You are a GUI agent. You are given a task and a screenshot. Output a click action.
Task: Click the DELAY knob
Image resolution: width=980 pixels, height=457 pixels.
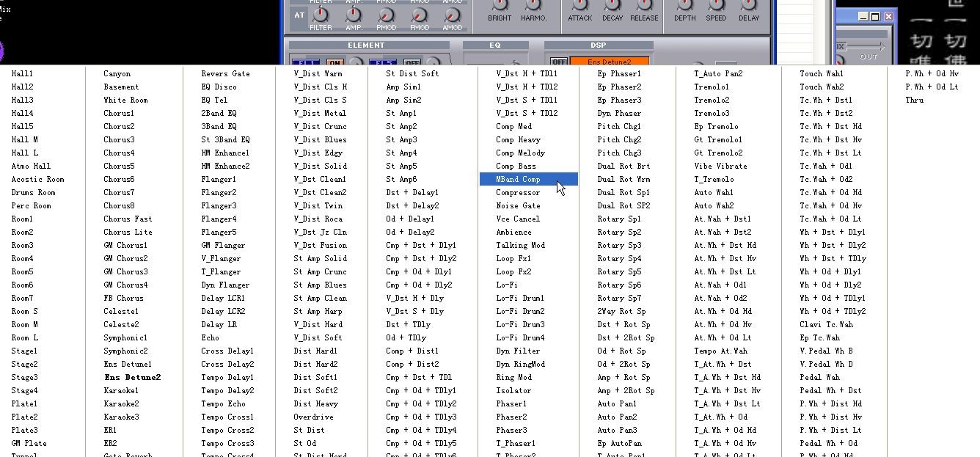click(749, 4)
